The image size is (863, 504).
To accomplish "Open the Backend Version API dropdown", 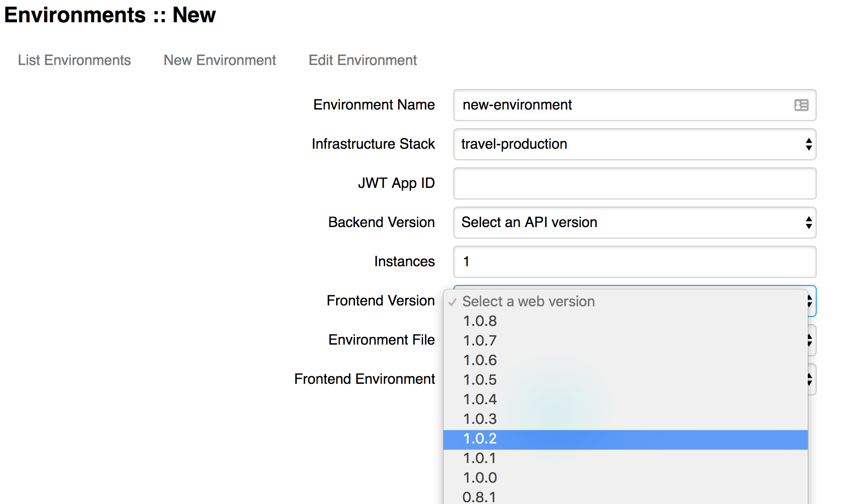I will coord(634,223).
